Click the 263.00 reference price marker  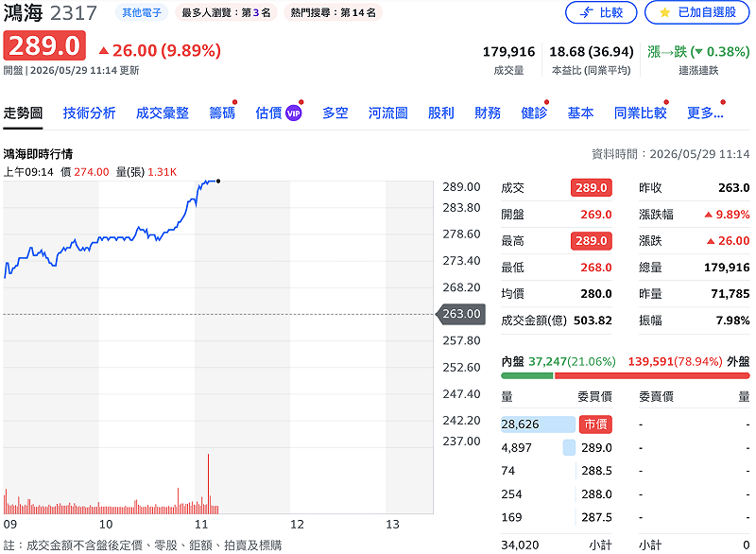[x=461, y=314]
